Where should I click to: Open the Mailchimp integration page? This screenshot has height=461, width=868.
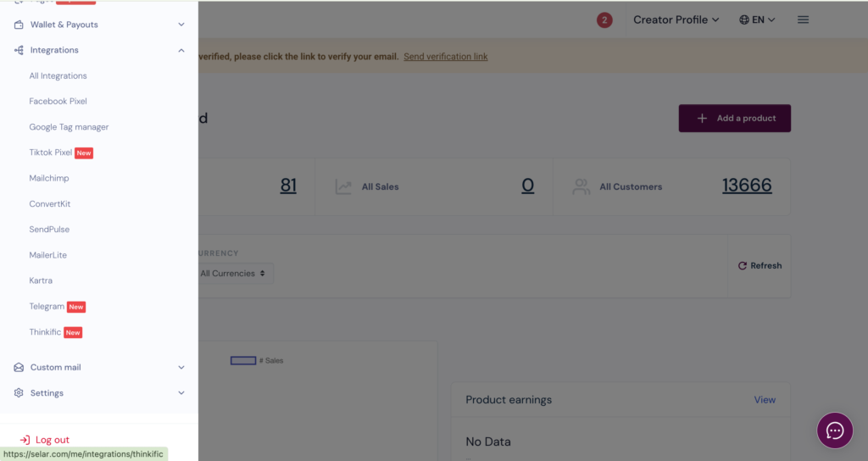[x=49, y=178]
